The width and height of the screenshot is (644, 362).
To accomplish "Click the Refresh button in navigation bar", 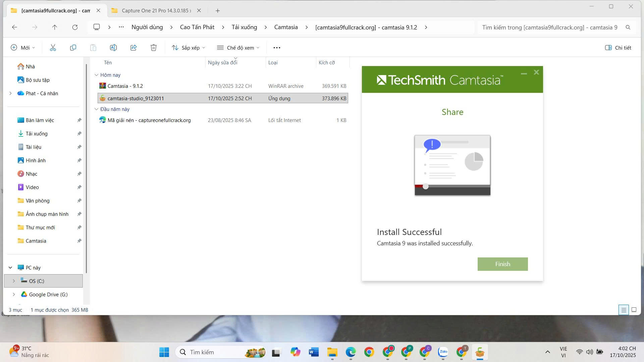I will coord(75,27).
